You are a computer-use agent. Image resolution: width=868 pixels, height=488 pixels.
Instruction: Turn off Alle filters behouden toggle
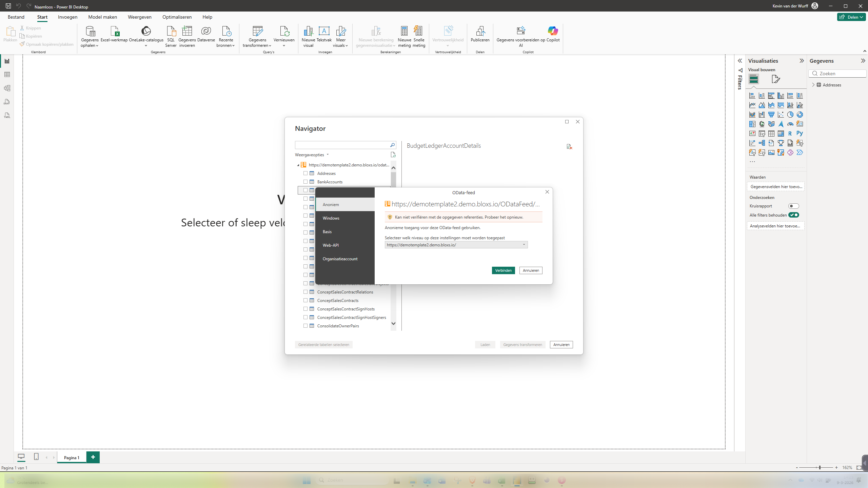click(793, 215)
